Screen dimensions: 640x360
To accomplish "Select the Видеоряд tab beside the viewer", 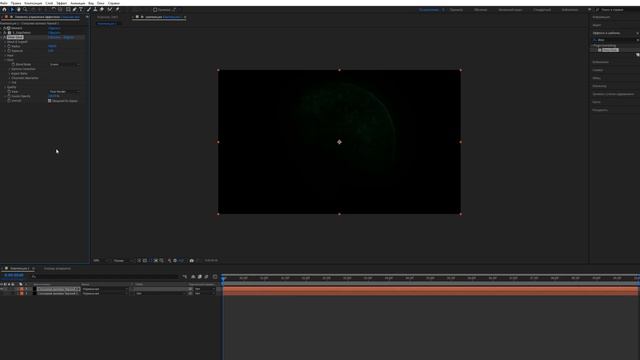I will (x=108, y=17).
